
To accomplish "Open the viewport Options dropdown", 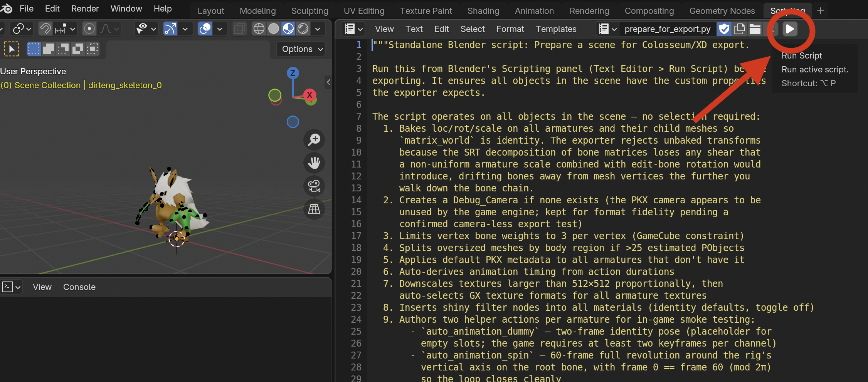I will 301,49.
